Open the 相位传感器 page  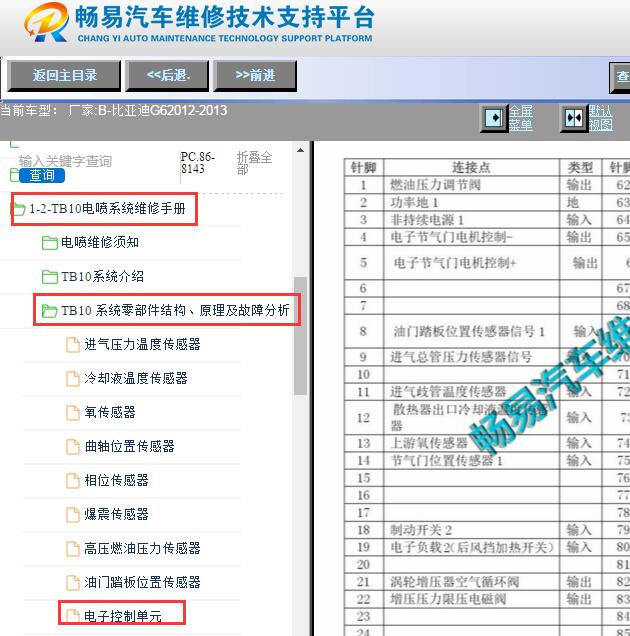pos(116,481)
